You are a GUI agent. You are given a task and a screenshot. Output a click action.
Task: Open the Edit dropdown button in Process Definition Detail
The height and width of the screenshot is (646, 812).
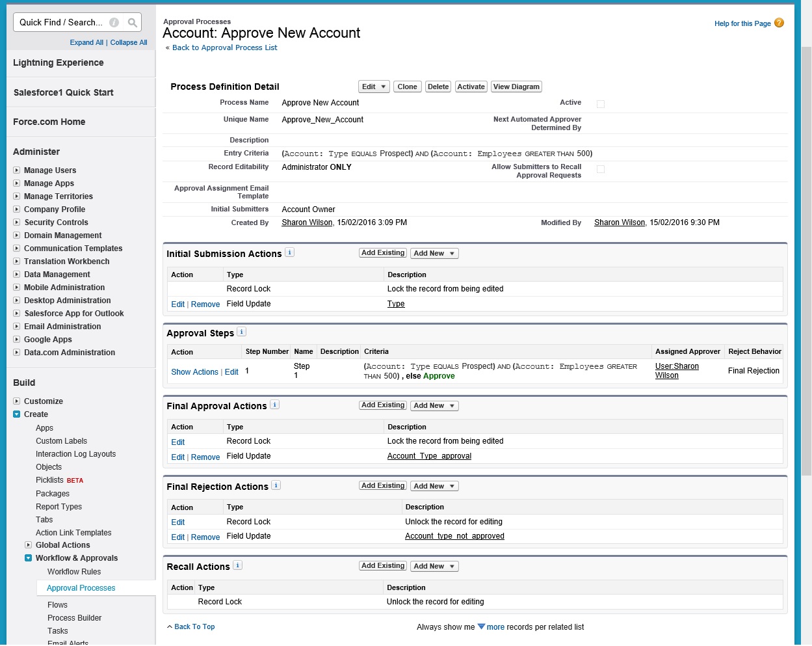coord(374,87)
